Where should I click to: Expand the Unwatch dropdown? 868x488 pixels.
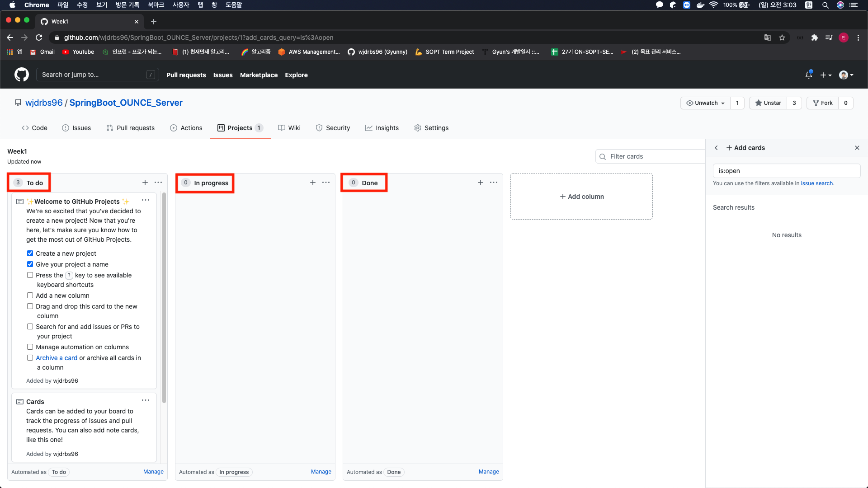pyautogui.click(x=705, y=103)
